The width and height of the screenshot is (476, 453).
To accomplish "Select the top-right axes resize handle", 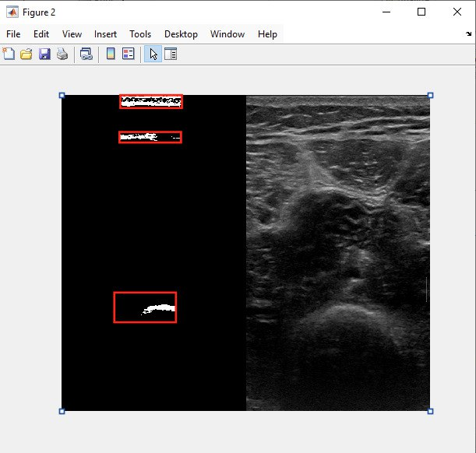I will click(x=430, y=96).
